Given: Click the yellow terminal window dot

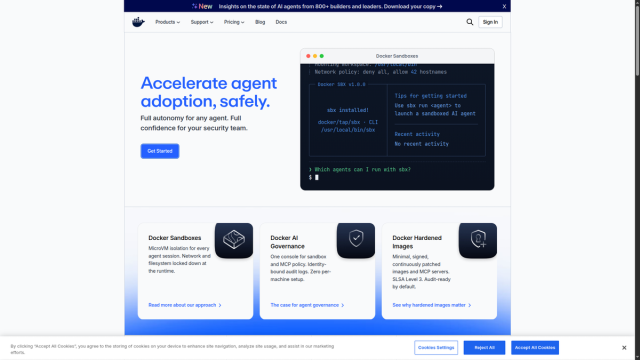Looking at the screenshot, I should [315, 56].
